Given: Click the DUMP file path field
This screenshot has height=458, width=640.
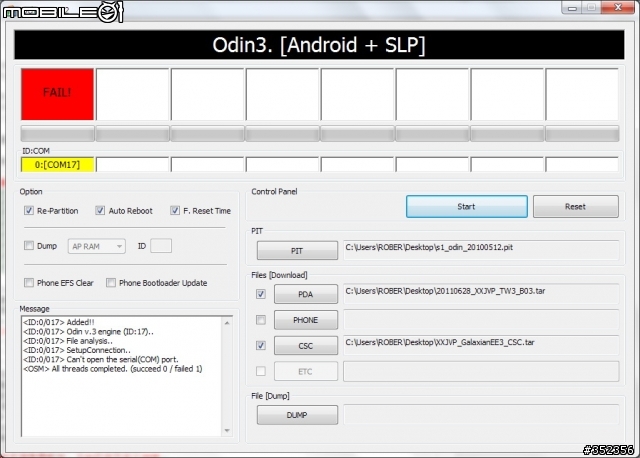Looking at the screenshot, I should [482, 415].
